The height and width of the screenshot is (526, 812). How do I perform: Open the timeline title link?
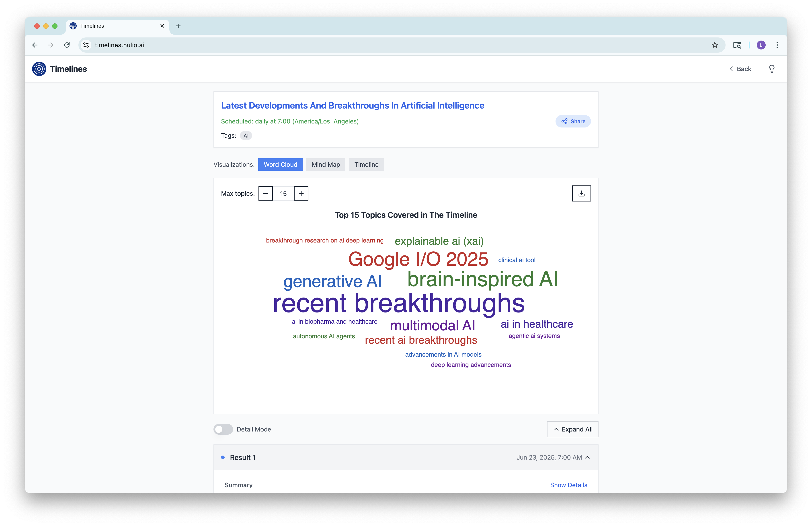[353, 105]
